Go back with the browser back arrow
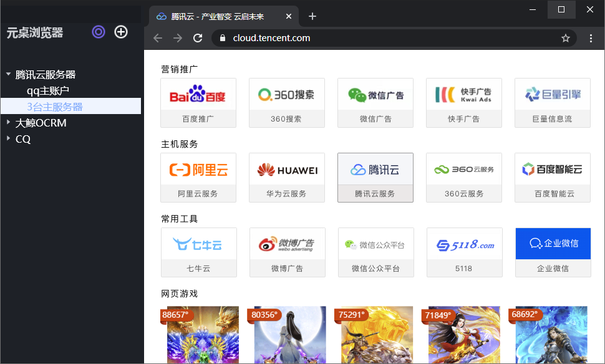This screenshot has width=605, height=364. click(158, 38)
